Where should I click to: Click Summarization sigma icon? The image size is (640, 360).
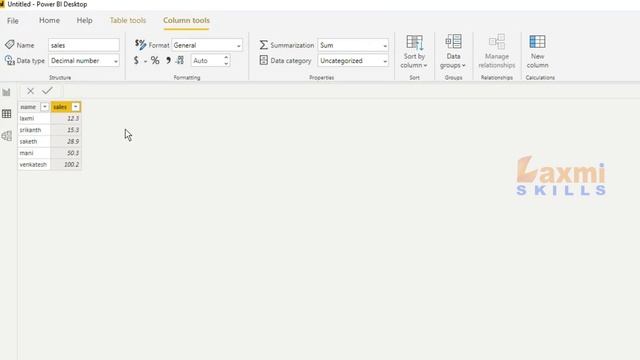(x=264, y=45)
